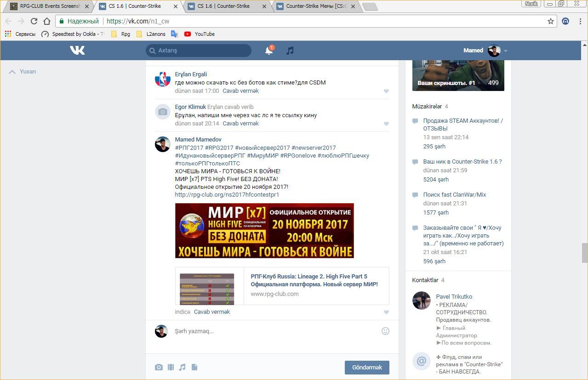Open the notifications bell
This screenshot has width=588, height=380.
pyautogui.click(x=269, y=51)
